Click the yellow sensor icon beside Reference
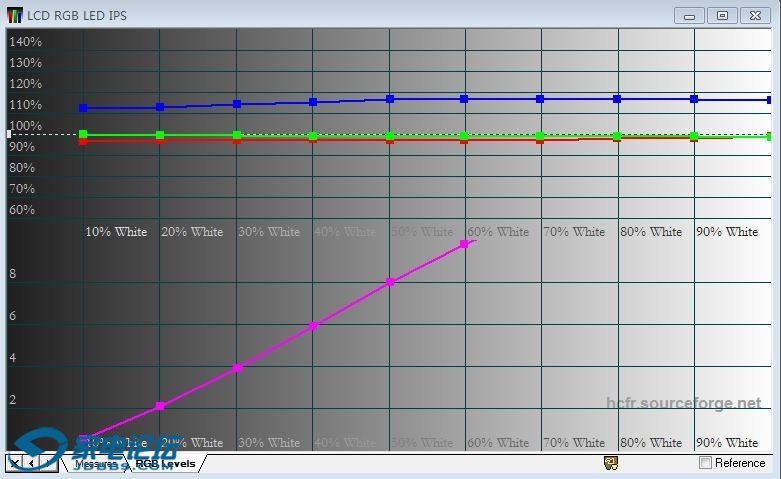 [x=611, y=463]
